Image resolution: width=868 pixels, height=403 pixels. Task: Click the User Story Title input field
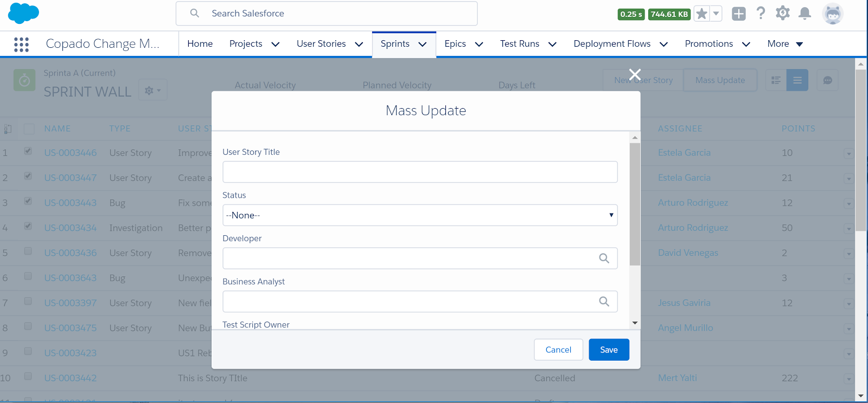[420, 172]
